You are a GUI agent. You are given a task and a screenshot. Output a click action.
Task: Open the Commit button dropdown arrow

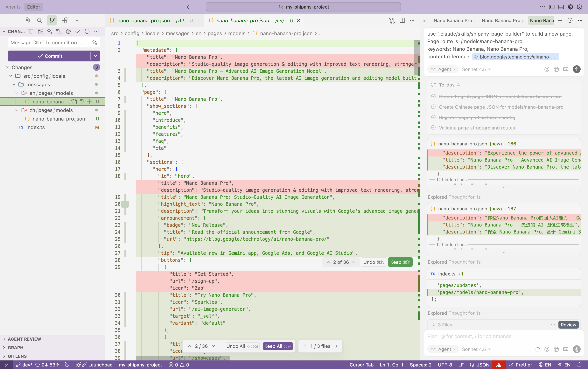click(x=95, y=56)
